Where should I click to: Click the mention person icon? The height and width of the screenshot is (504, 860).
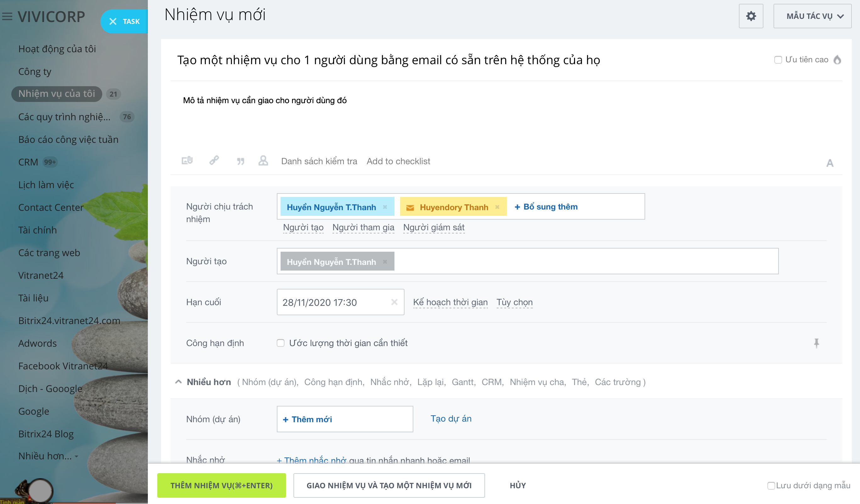263,161
